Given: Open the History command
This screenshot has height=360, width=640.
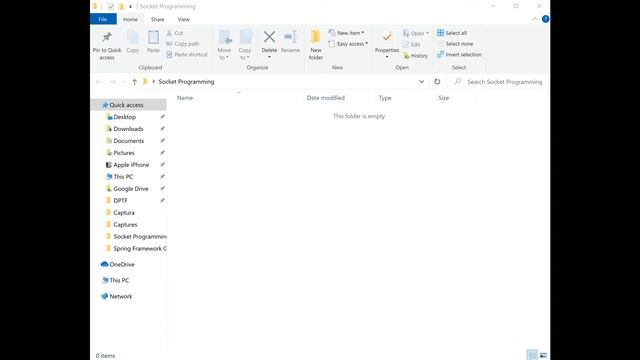Looking at the screenshot, I should [x=416, y=56].
